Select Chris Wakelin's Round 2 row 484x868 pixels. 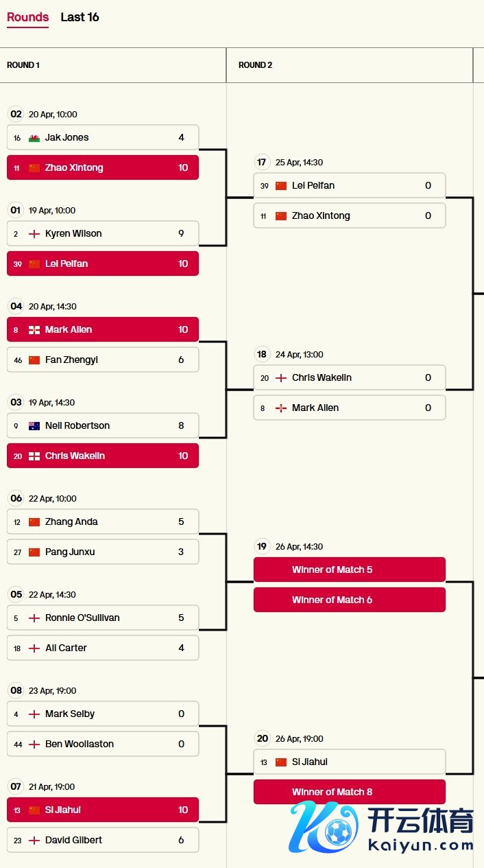point(350,377)
